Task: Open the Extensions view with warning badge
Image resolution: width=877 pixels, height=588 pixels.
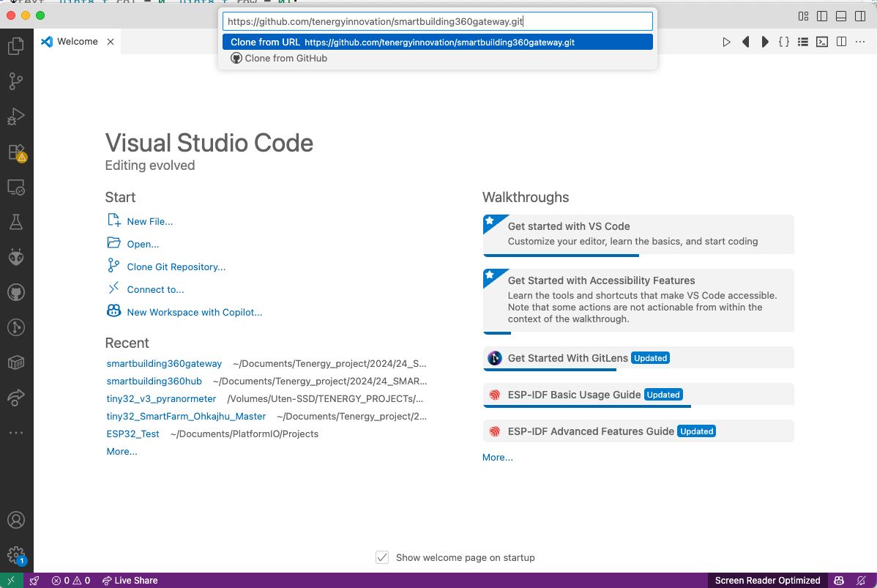Action: click(x=16, y=152)
